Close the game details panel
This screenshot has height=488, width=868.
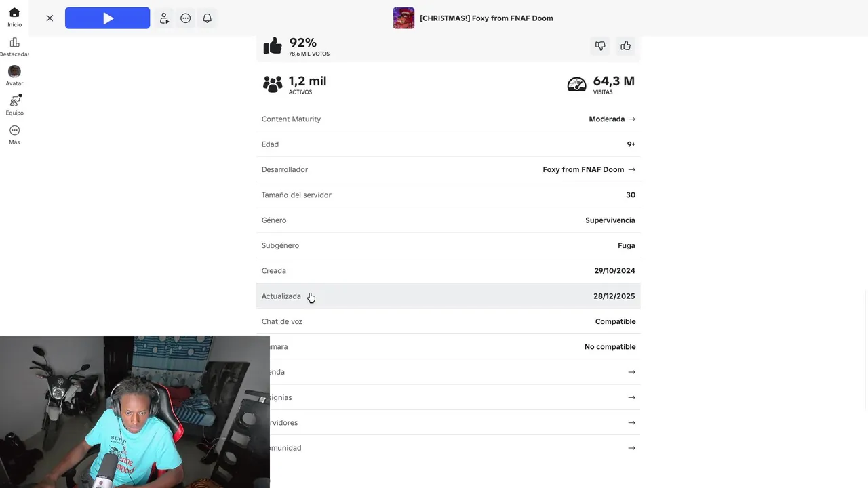pos(50,18)
